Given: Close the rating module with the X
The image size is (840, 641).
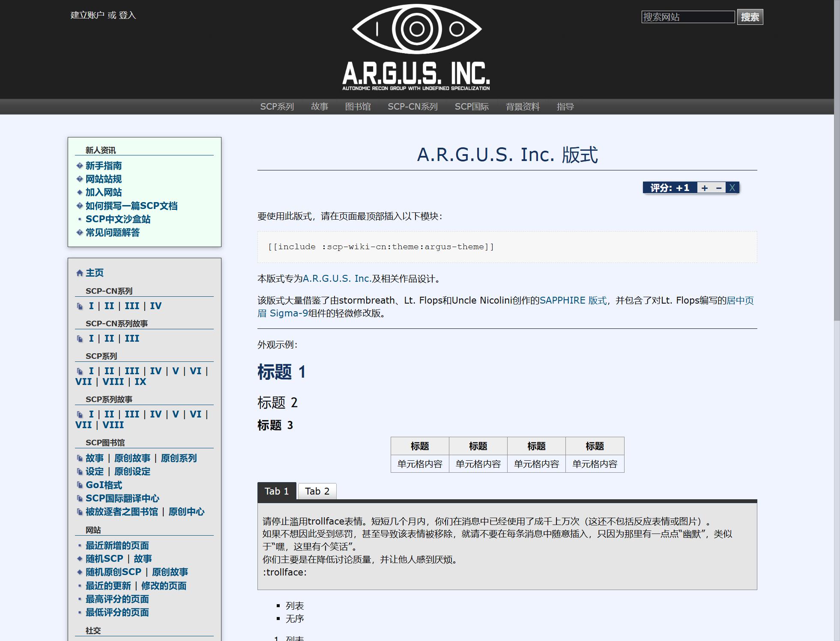Looking at the screenshot, I should coord(732,187).
